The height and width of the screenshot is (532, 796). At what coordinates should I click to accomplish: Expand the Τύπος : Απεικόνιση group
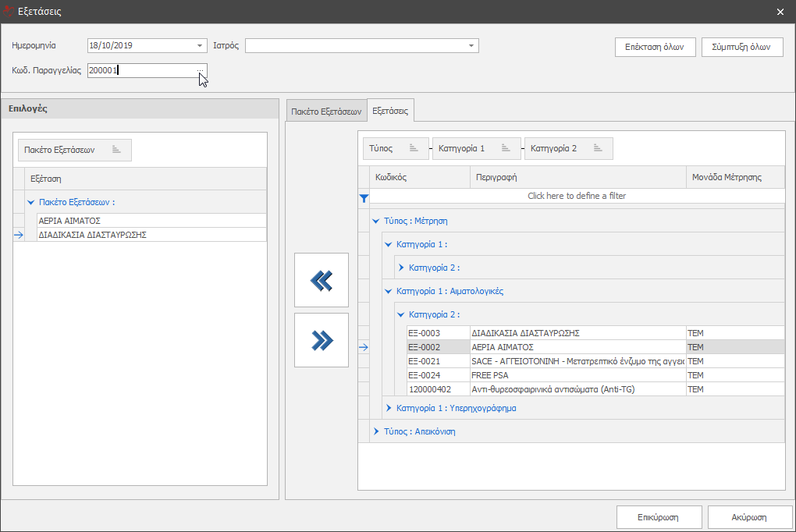pyautogui.click(x=376, y=431)
